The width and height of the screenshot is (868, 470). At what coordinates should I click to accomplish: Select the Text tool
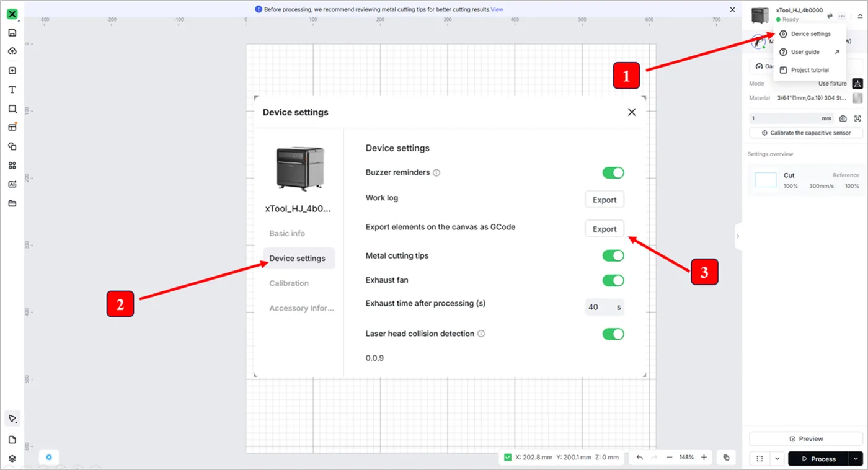(x=12, y=90)
